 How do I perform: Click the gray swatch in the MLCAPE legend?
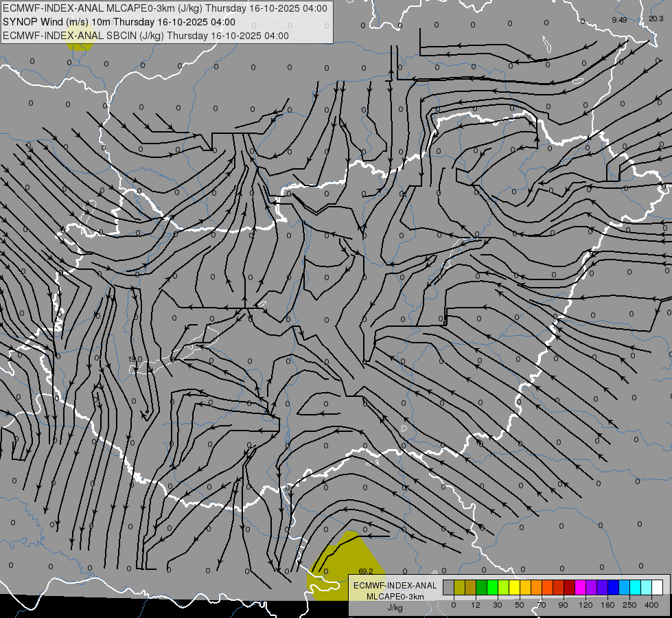[x=449, y=587]
